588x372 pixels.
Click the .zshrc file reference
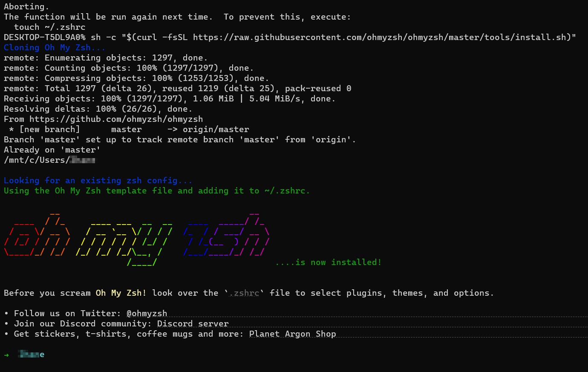pyautogui.click(x=244, y=293)
